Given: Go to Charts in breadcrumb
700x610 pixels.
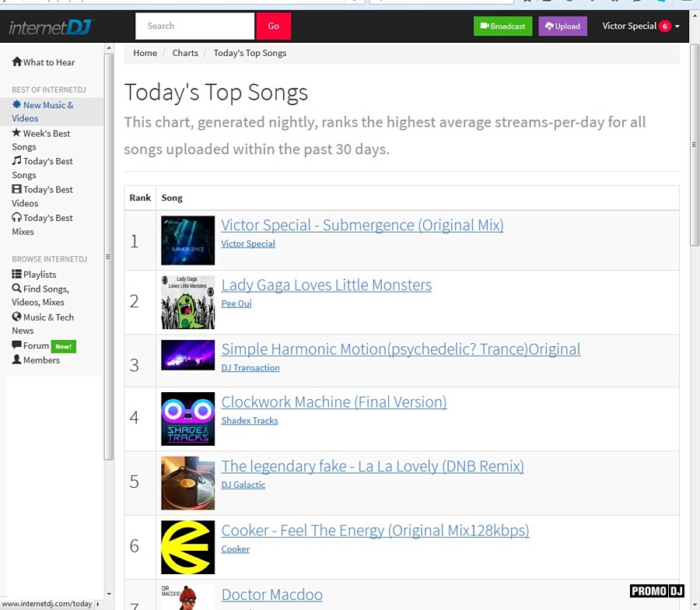Looking at the screenshot, I should click(x=185, y=53).
